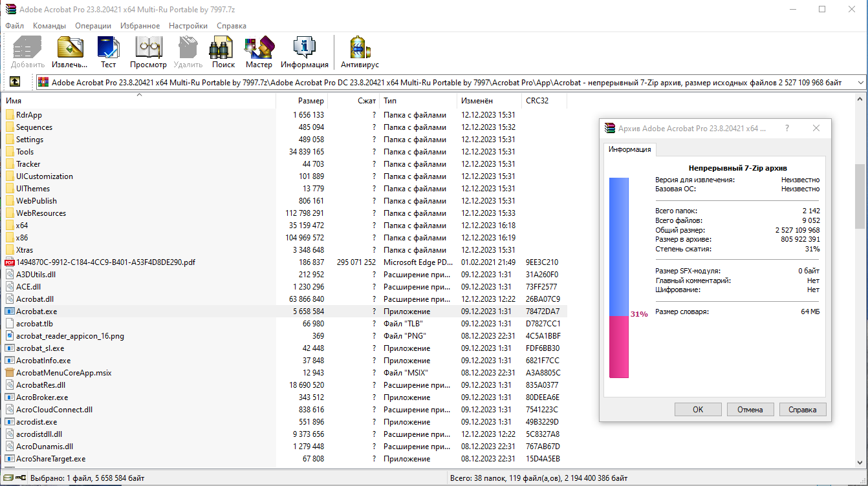
Task: Click the PDF file icon for 1494870C
Action: click(x=10, y=262)
